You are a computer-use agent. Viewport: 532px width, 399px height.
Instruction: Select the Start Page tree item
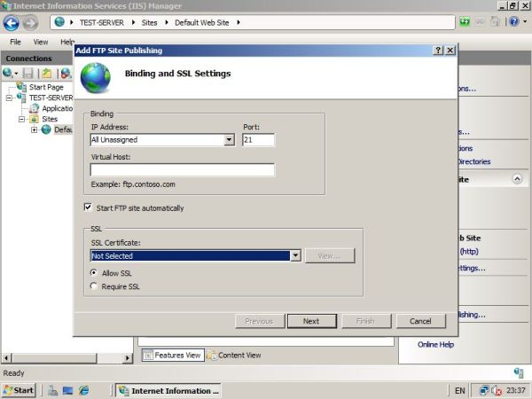[46, 87]
